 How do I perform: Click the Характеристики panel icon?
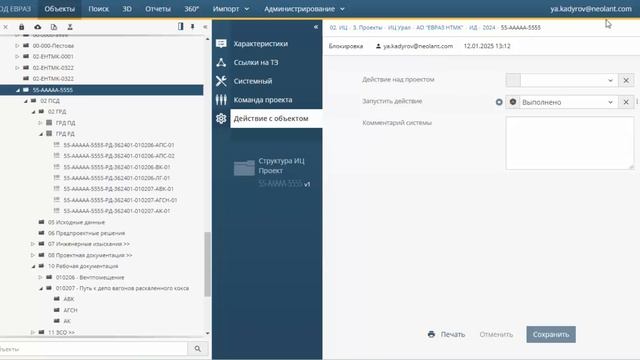(221, 44)
